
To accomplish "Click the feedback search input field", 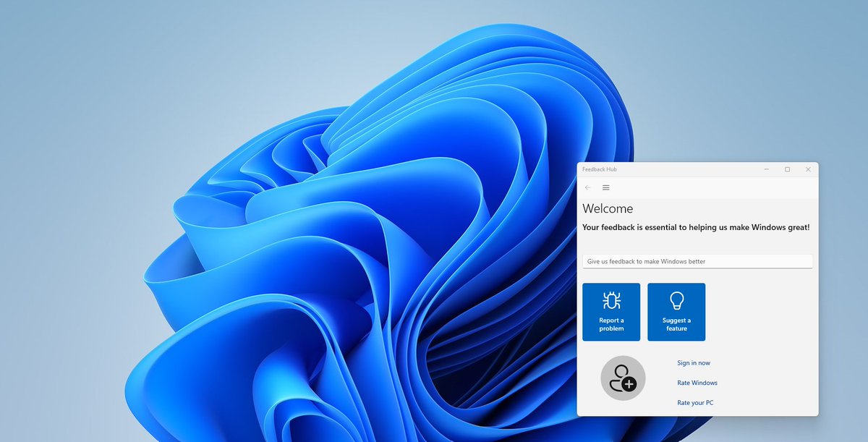I will point(697,261).
